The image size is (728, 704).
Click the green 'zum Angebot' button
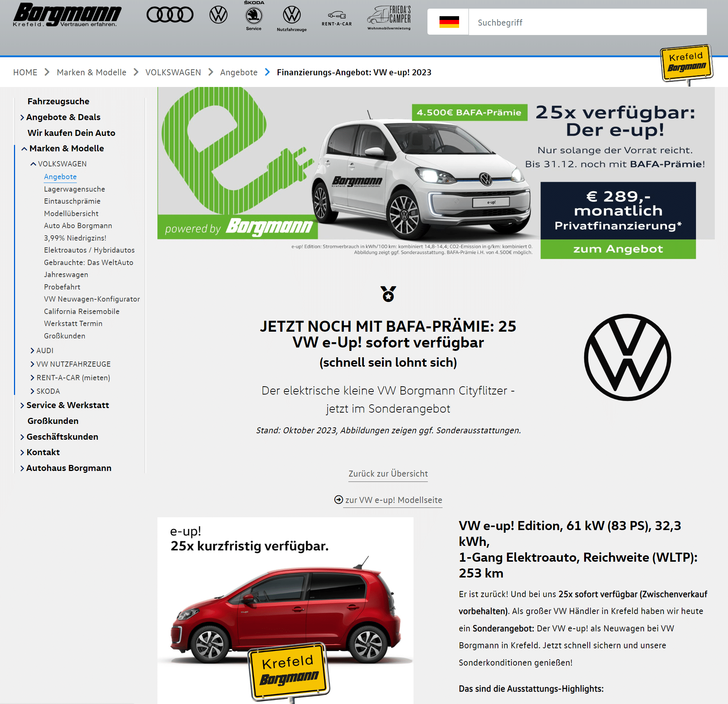618,249
